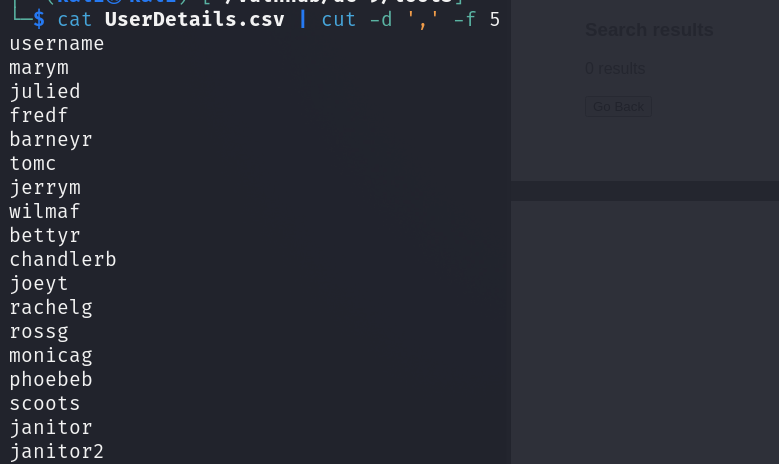Click the marym username line
779x464 pixels.
(x=39, y=68)
